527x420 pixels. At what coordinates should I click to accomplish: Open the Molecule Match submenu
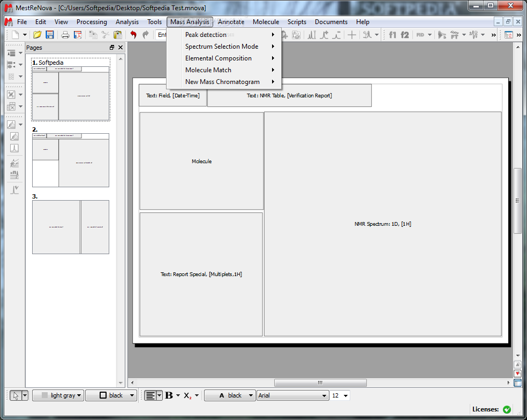coord(224,70)
